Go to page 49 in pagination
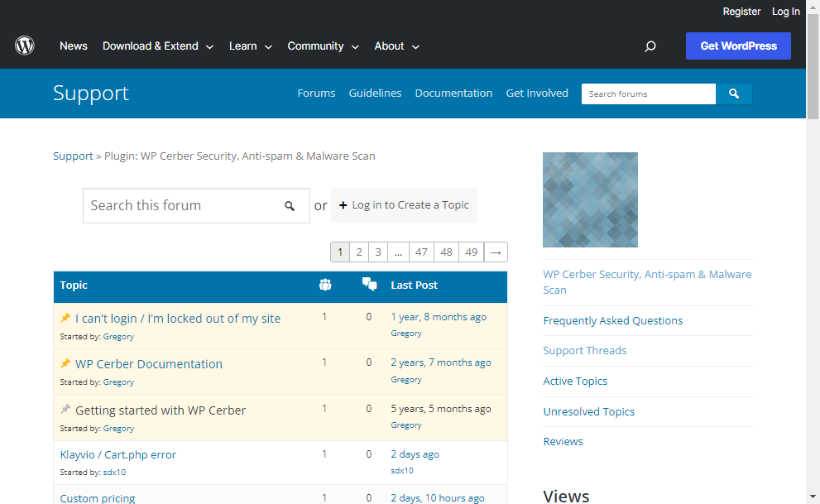The image size is (820, 504). (471, 252)
